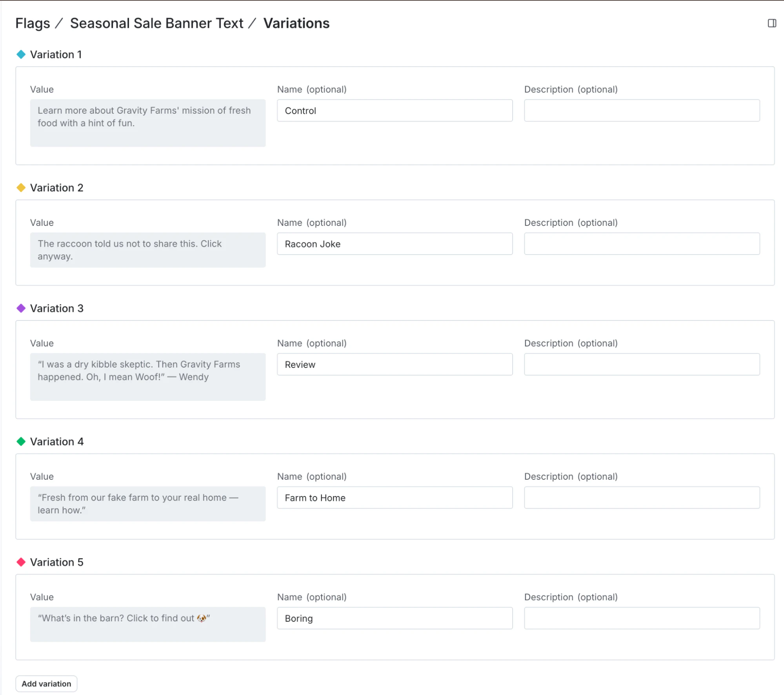Click the yellow diamond icon beside Variation 2

click(x=21, y=187)
